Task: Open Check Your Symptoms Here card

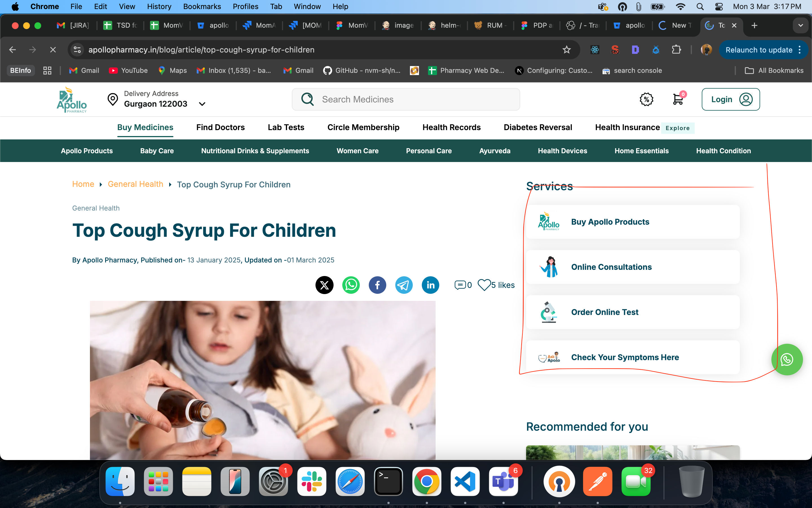Action: [632, 357]
